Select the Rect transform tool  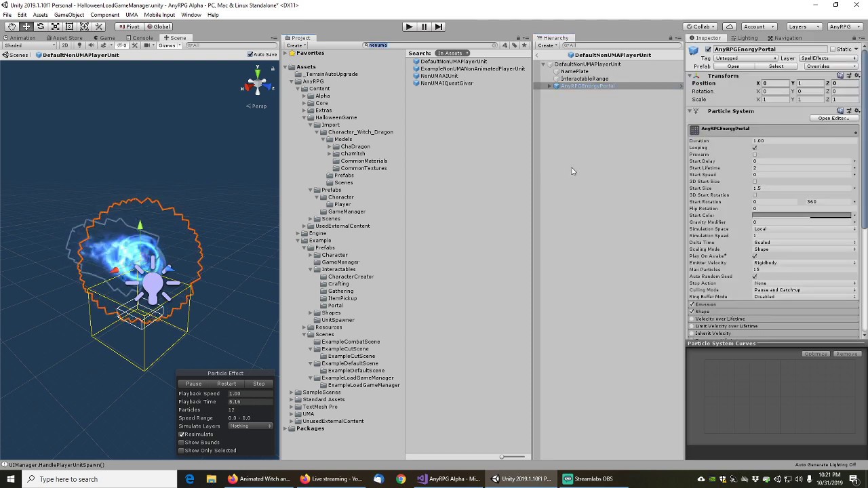coord(69,26)
